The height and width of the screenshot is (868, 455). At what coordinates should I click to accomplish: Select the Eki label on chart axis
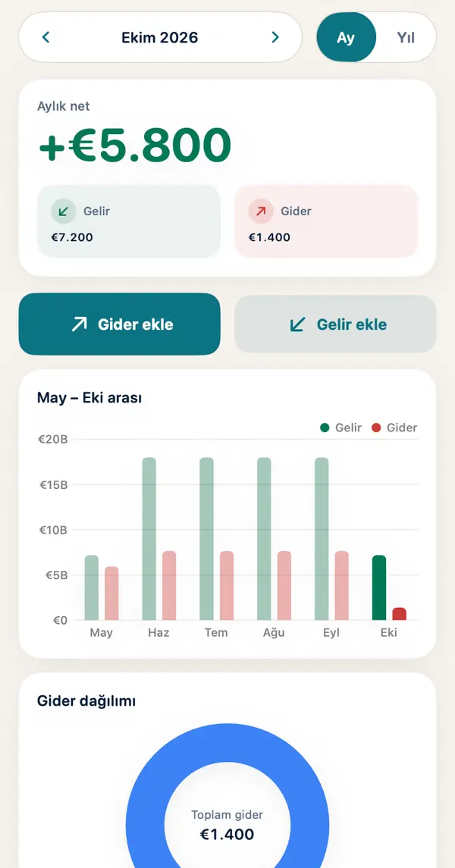(388, 633)
